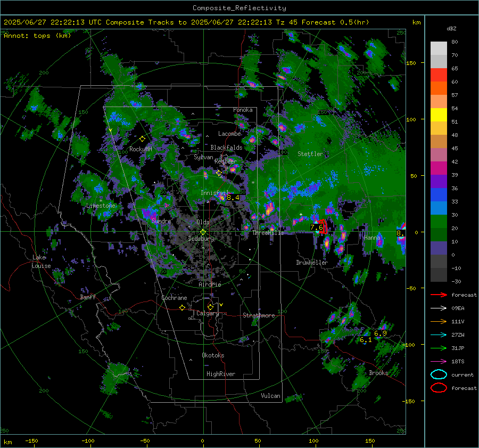The height and width of the screenshot is (448, 479).
Task: Pick the green 31JP arrow legend icon
Action: (x=439, y=348)
